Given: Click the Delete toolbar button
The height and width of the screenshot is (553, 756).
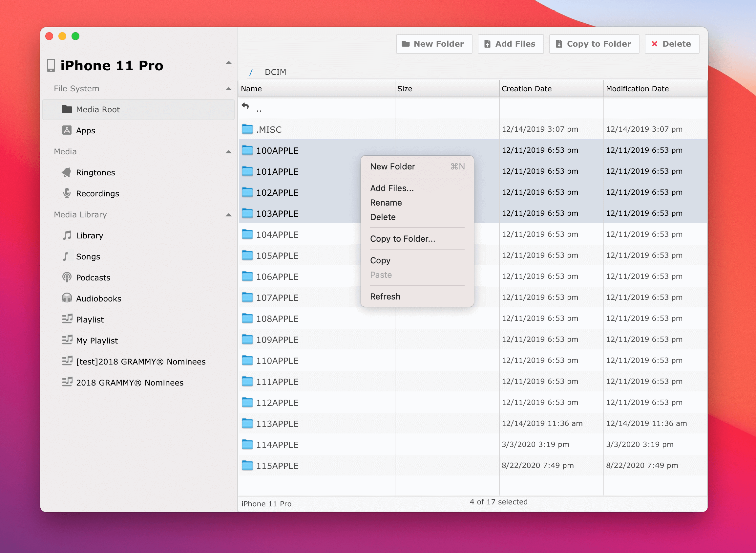Looking at the screenshot, I should click(x=672, y=44).
